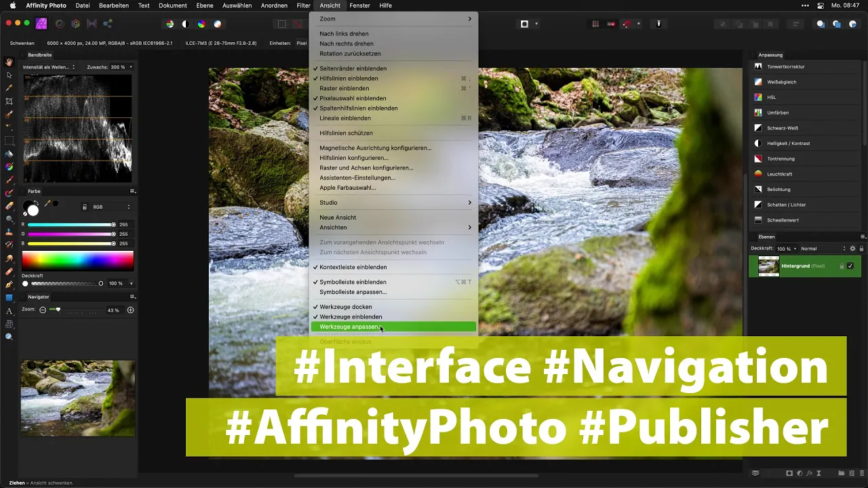Click the Navigator preview thumbnail
This screenshot has width=868, height=488.
click(77, 398)
